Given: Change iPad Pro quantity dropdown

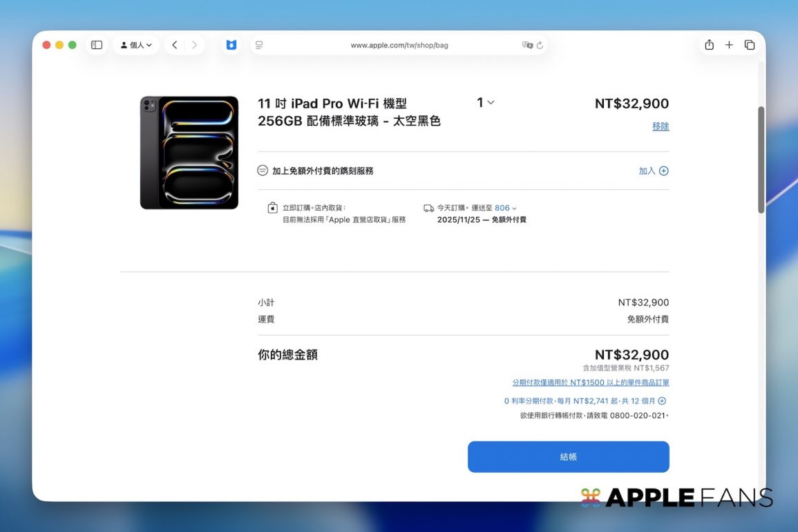Looking at the screenshot, I should click(x=485, y=102).
